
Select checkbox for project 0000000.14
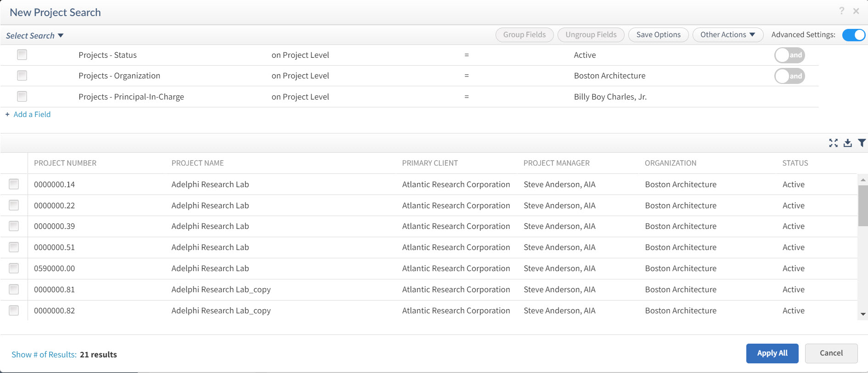pyautogui.click(x=14, y=184)
